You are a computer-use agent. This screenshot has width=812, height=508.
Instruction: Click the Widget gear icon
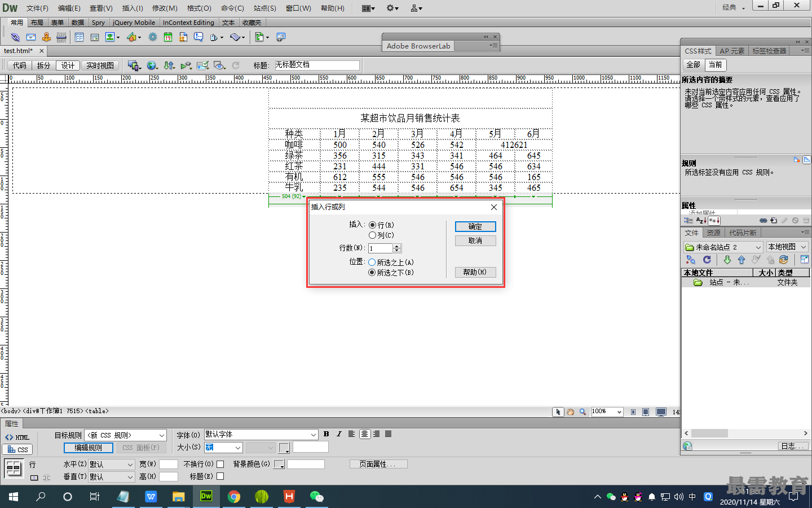pos(153,37)
